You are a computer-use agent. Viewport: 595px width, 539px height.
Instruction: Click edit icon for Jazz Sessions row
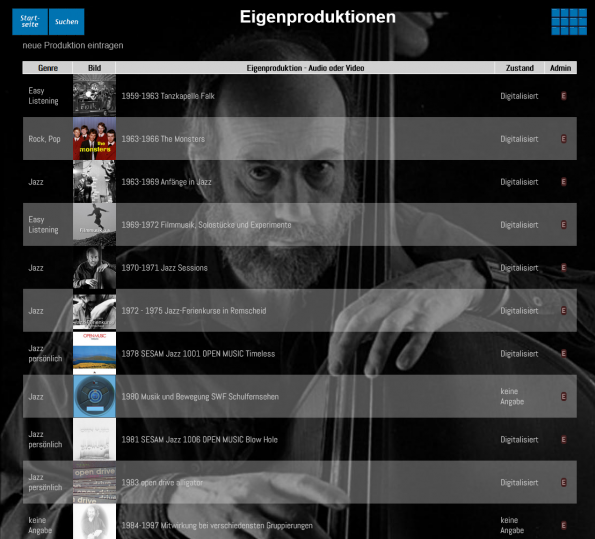point(564,267)
